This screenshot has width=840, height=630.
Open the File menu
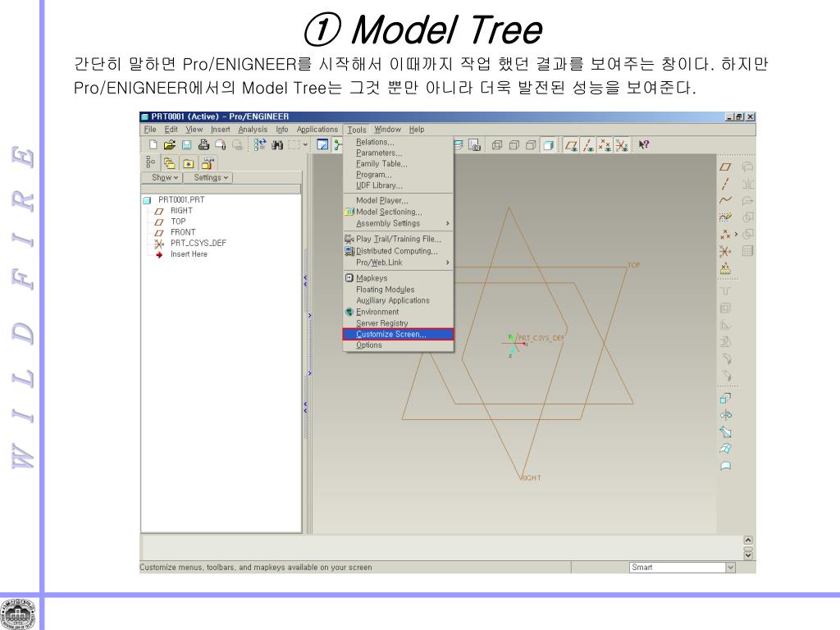tap(151, 130)
